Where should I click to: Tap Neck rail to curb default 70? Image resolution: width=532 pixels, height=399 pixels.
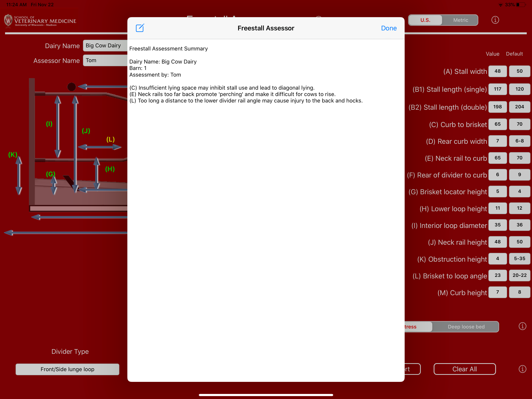pyautogui.click(x=520, y=158)
